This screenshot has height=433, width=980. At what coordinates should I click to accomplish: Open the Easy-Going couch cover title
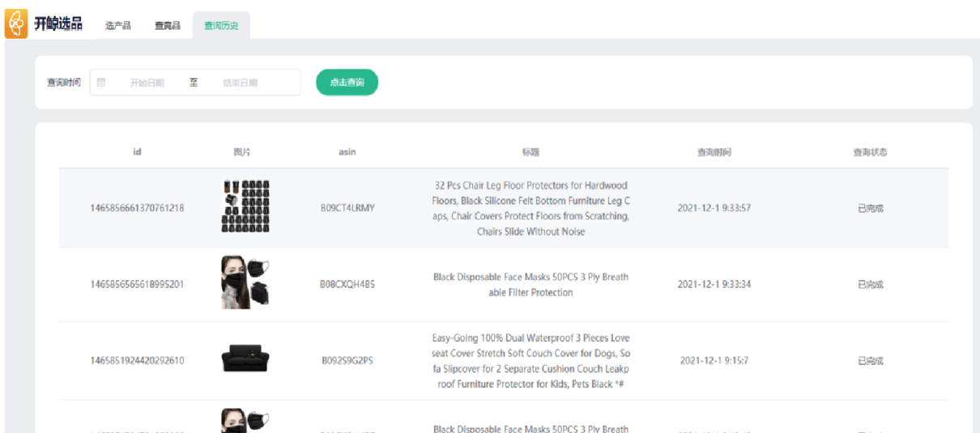(x=530, y=360)
